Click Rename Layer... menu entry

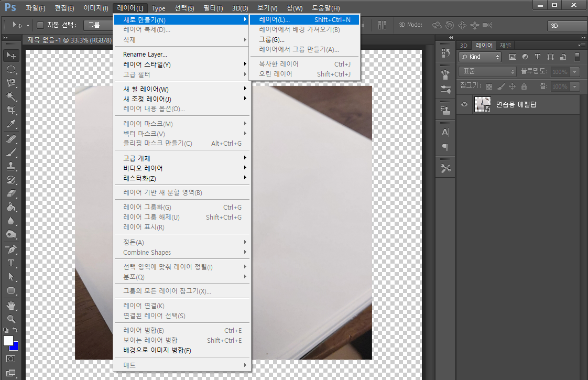182,54
